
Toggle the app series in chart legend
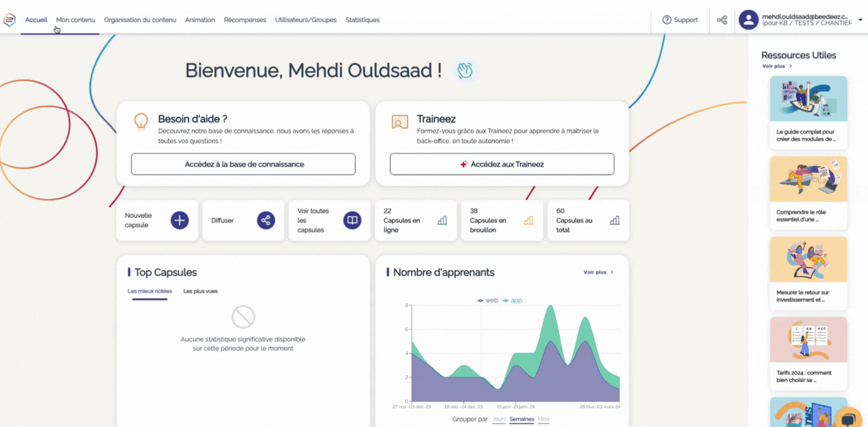[513, 300]
